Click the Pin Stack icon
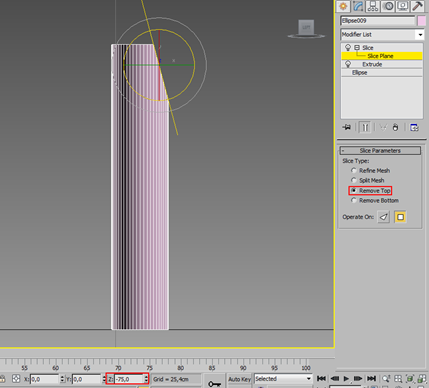Image resolution: width=429 pixels, height=388 pixels. [x=347, y=127]
